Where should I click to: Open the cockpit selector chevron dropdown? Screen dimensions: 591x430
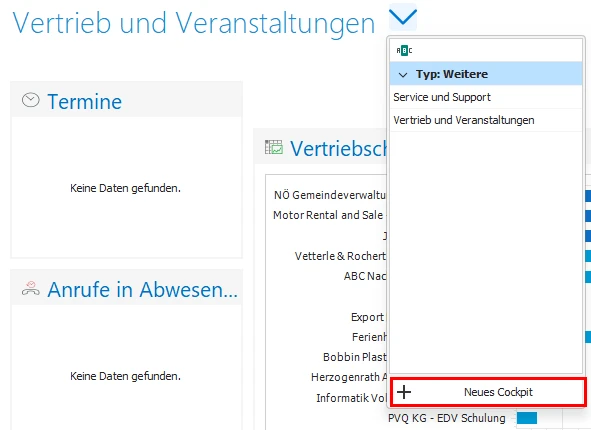tap(403, 17)
